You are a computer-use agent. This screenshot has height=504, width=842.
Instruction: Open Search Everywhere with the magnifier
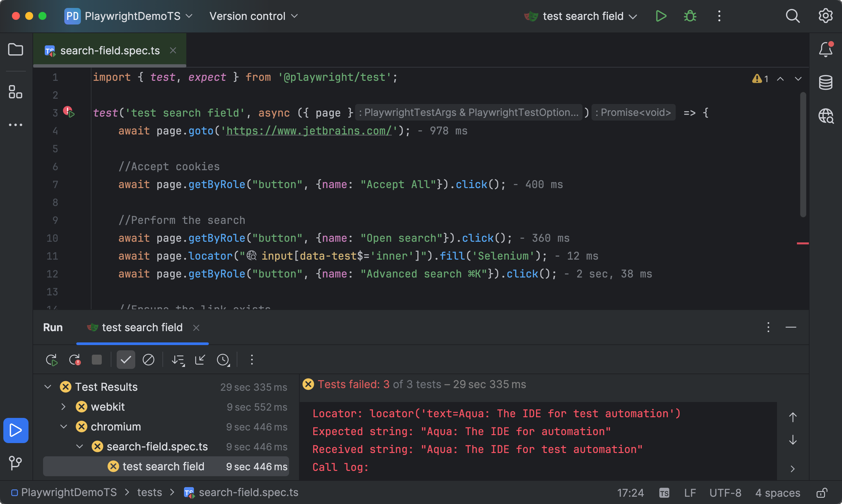[x=793, y=16]
